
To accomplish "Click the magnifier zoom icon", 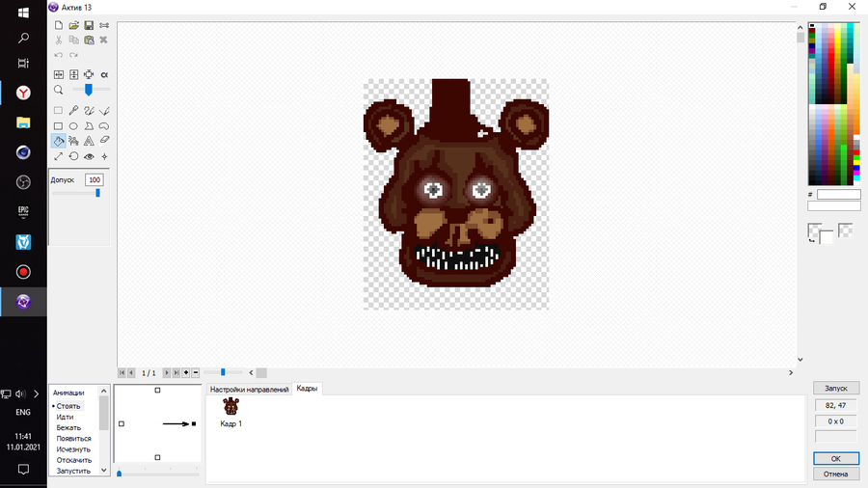I will pyautogui.click(x=58, y=90).
